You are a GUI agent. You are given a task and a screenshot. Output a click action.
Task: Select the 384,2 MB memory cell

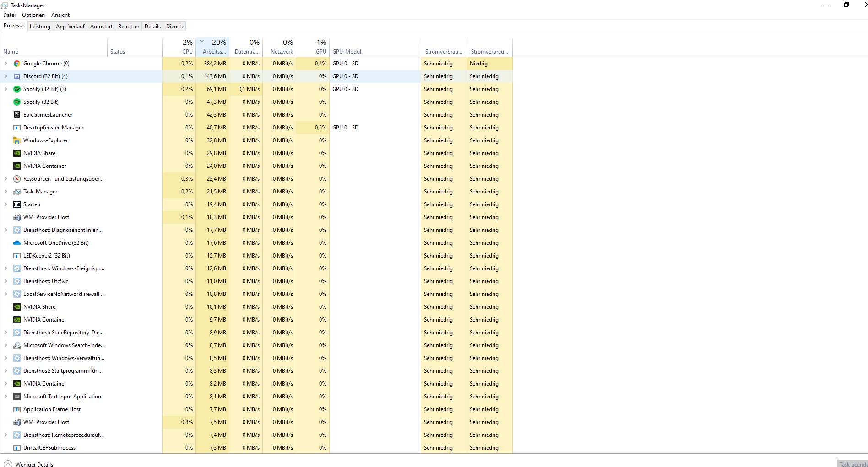pyautogui.click(x=212, y=64)
